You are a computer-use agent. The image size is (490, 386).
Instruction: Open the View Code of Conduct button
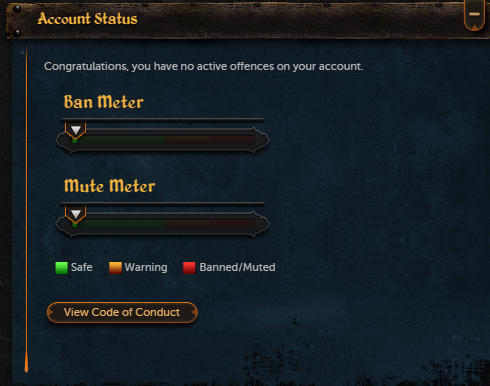click(x=122, y=312)
